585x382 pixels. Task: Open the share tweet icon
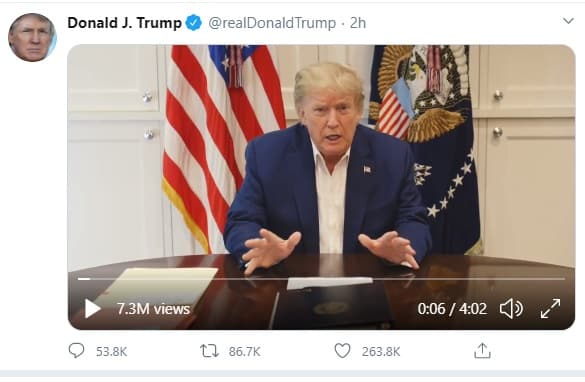[482, 351]
